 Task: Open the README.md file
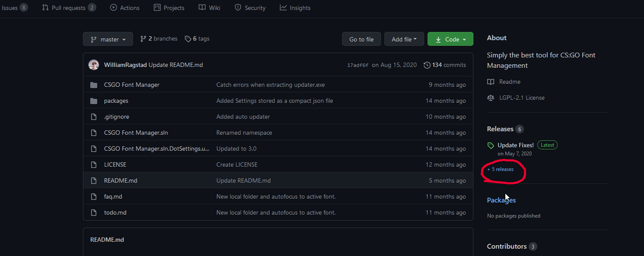(x=120, y=180)
